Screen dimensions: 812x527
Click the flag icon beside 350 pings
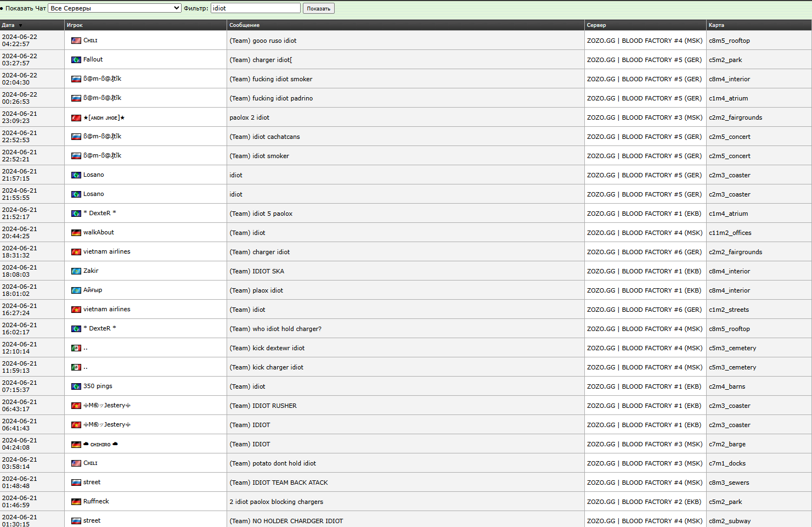point(76,386)
